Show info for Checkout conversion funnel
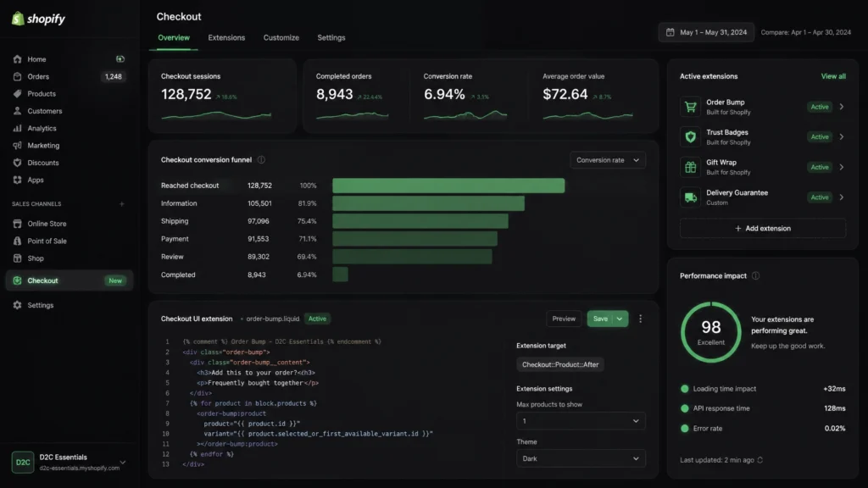868x488 pixels. (x=261, y=160)
